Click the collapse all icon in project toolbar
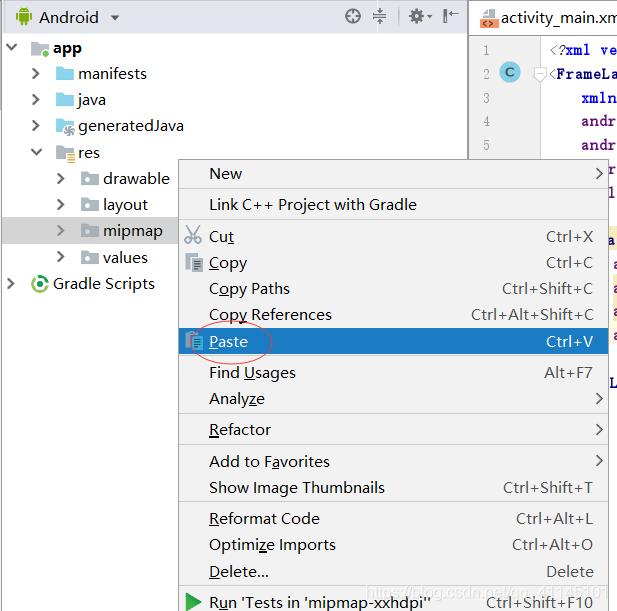The height and width of the screenshot is (611, 617). click(379, 17)
